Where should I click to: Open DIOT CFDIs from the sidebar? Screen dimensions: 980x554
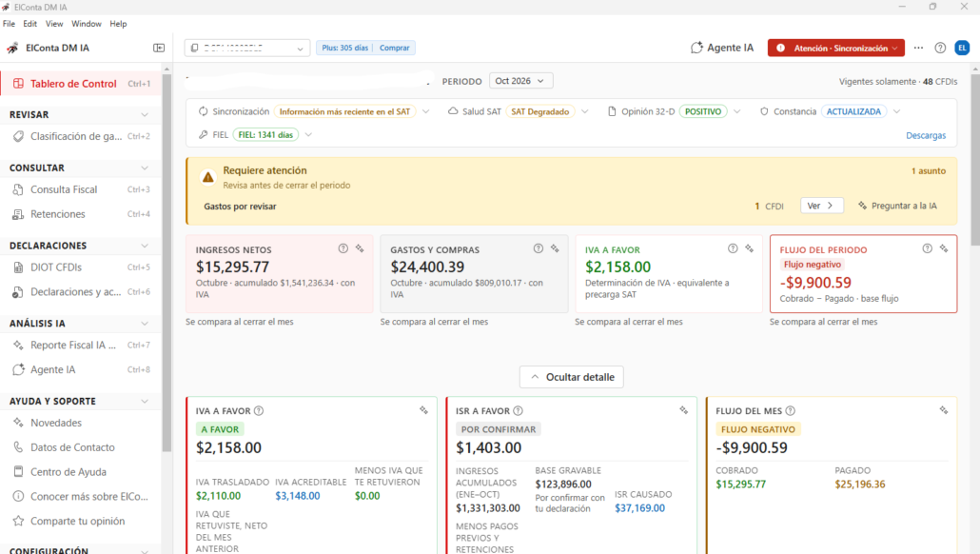pos(80,267)
